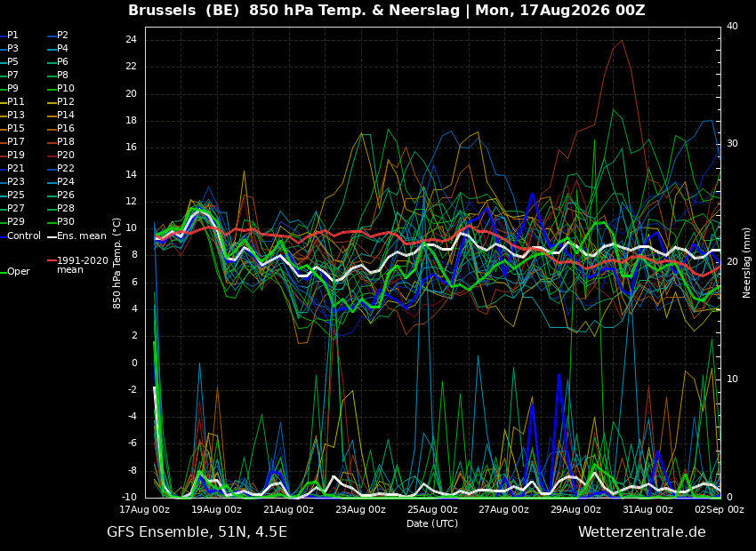This screenshot has height=551, width=756.
Task: Click the P6 legend entry
Action: 59,61
